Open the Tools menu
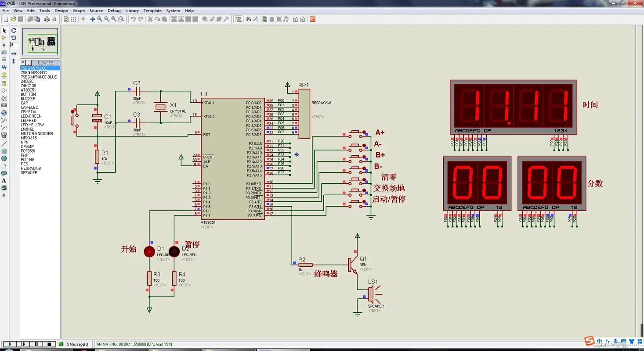The height and width of the screenshot is (351, 644). point(44,11)
